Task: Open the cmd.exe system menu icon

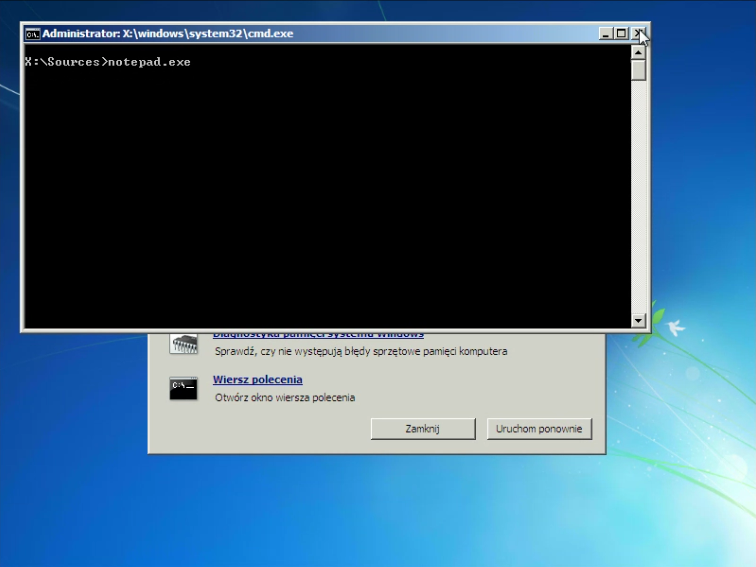Action: [32, 34]
